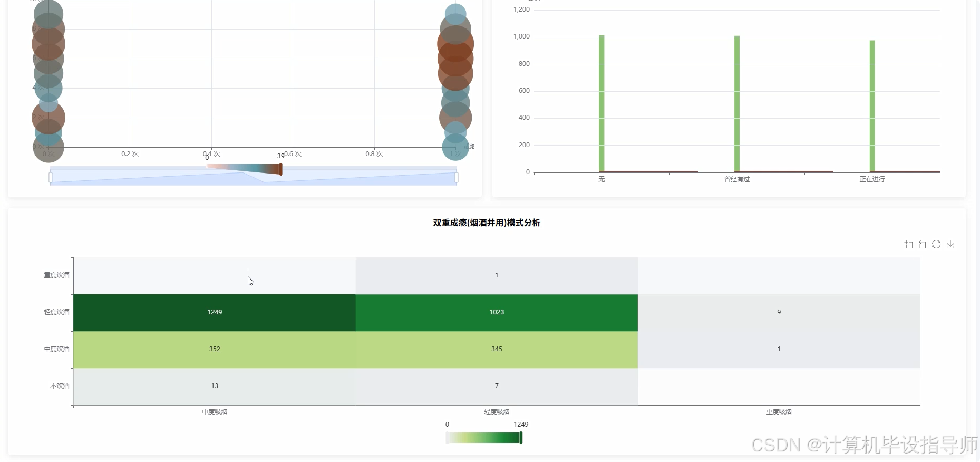Select the heatmap cell showing 13
This screenshot has height=462, width=980.
point(215,386)
